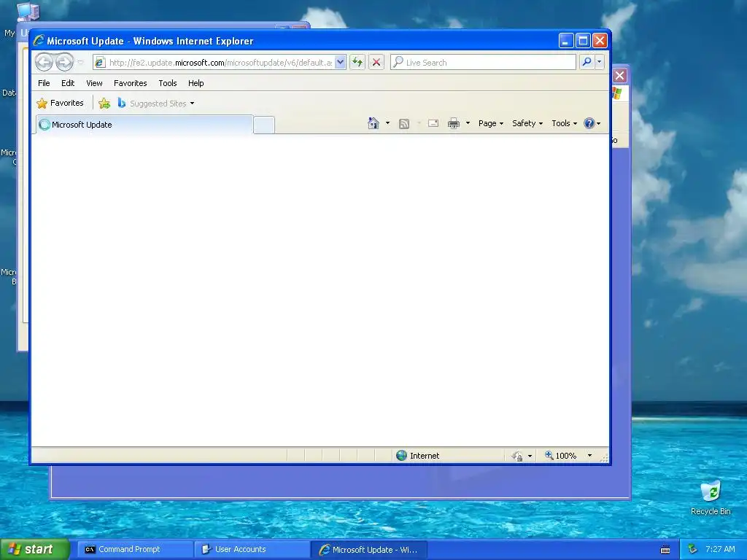Open the Tools menu in the menu bar
This screenshot has height=560, width=747.
pos(168,83)
